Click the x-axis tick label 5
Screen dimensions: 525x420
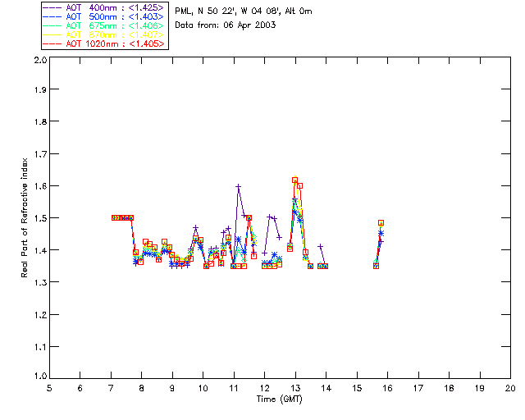49,388
